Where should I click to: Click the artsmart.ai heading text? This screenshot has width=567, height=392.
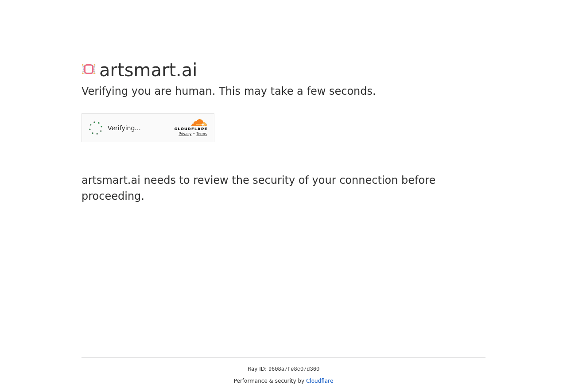(x=148, y=70)
